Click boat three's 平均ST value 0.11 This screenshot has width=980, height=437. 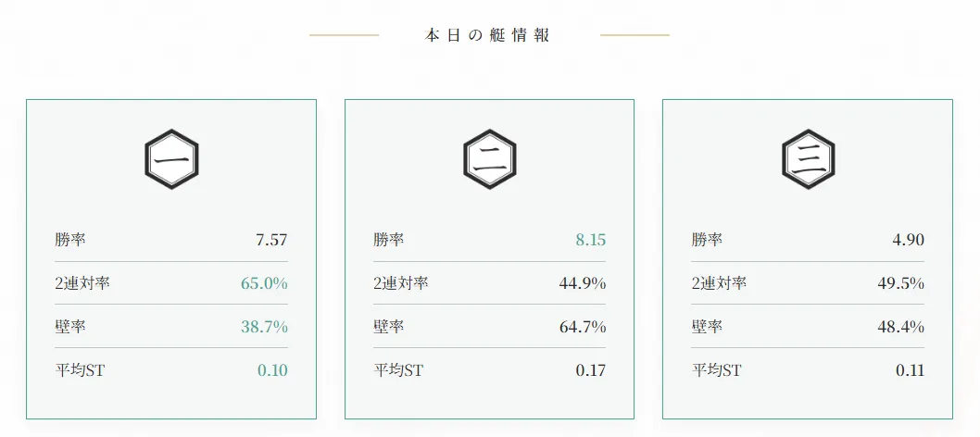click(910, 370)
